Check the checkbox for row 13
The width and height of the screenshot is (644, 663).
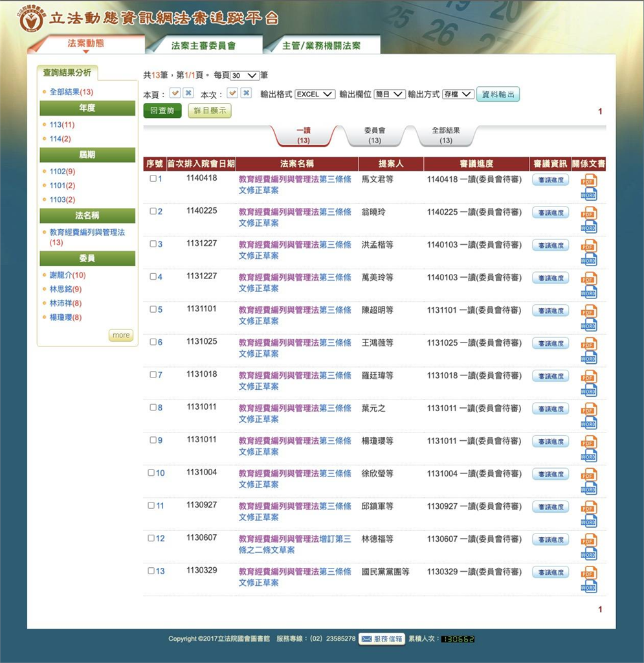click(x=151, y=571)
